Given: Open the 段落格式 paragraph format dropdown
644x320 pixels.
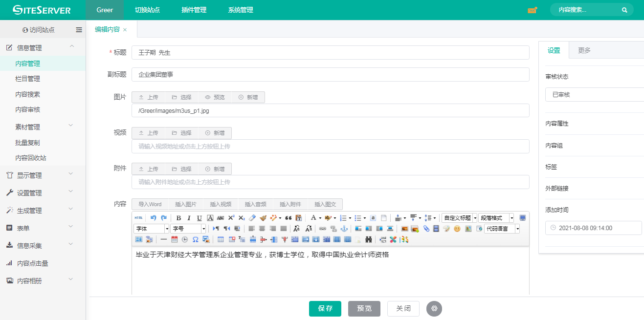Looking at the screenshot, I should tap(496, 218).
